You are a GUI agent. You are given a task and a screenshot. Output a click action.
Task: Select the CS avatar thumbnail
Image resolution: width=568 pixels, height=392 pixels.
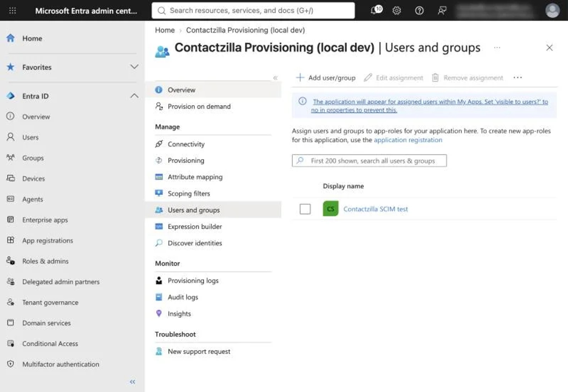pos(331,209)
